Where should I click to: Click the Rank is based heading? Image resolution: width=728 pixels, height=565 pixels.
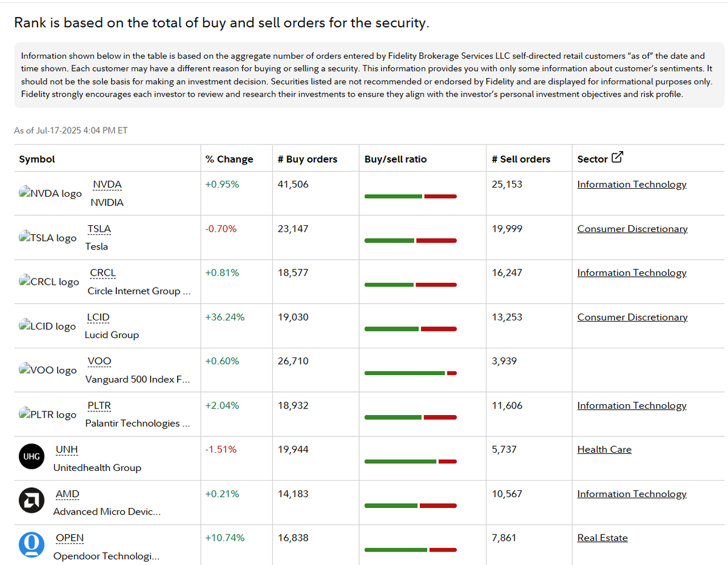[x=221, y=23]
